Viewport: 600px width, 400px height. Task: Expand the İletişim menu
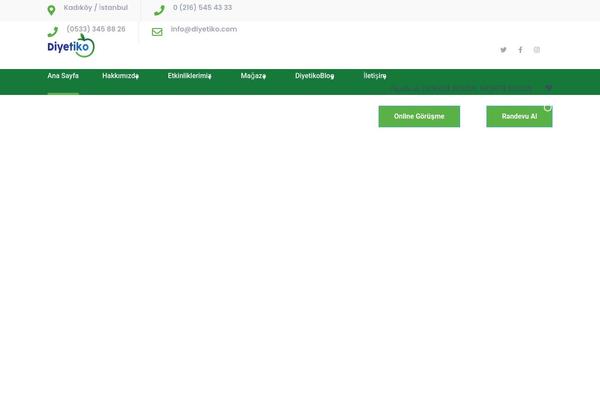375,76
